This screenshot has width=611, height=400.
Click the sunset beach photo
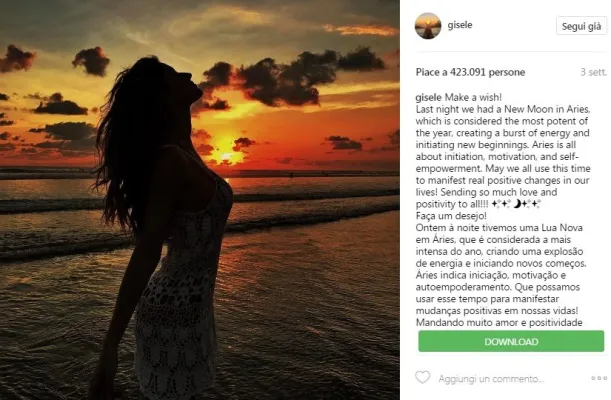(x=200, y=200)
